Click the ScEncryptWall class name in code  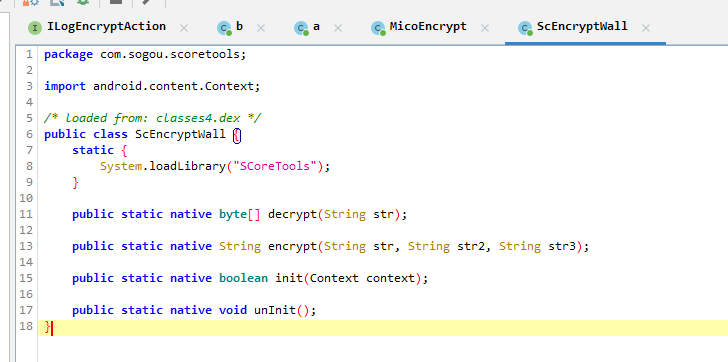[180, 135]
